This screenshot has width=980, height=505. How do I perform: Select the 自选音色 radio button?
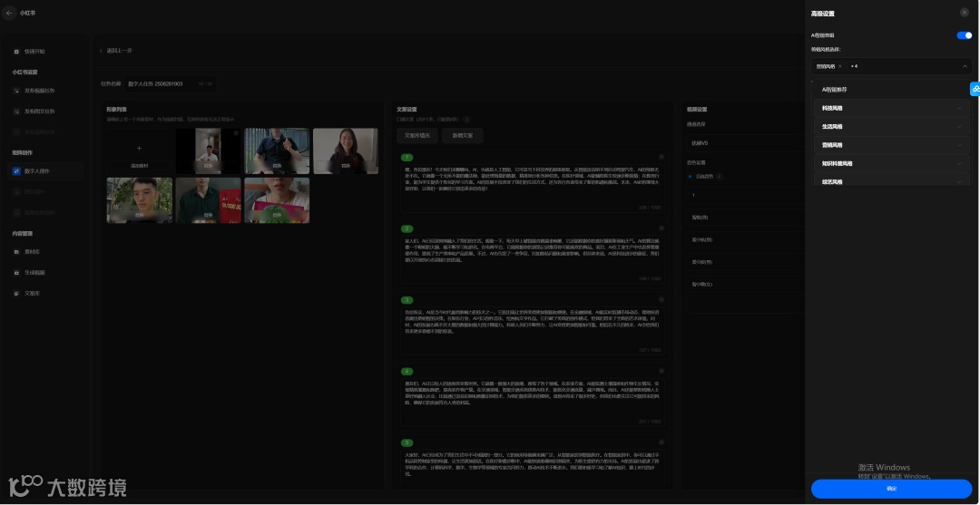click(x=690, y=177)
